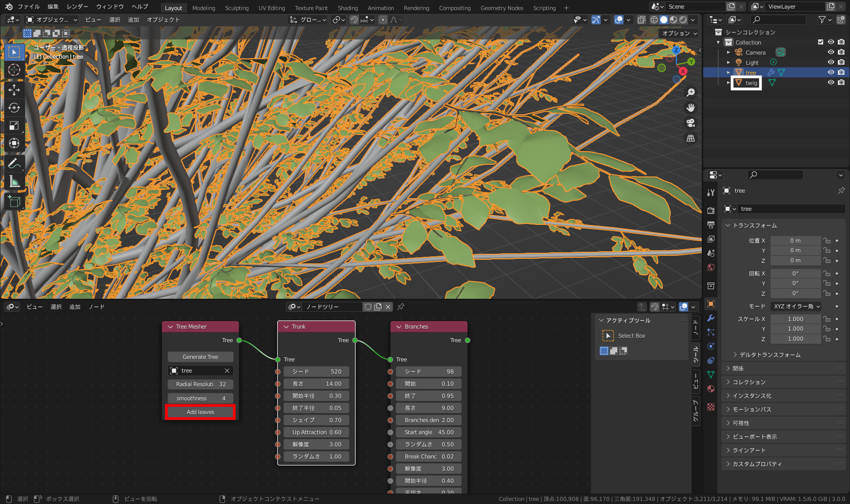
Task: Expand the Collection entry in the outliner
Action: tap(718, 42)
